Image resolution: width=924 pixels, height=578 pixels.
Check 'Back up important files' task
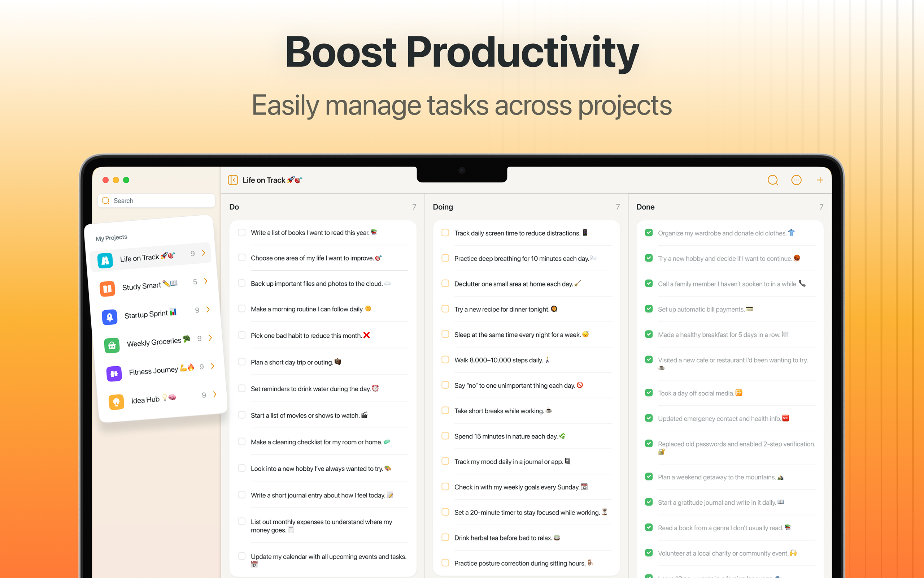point(242,283)
